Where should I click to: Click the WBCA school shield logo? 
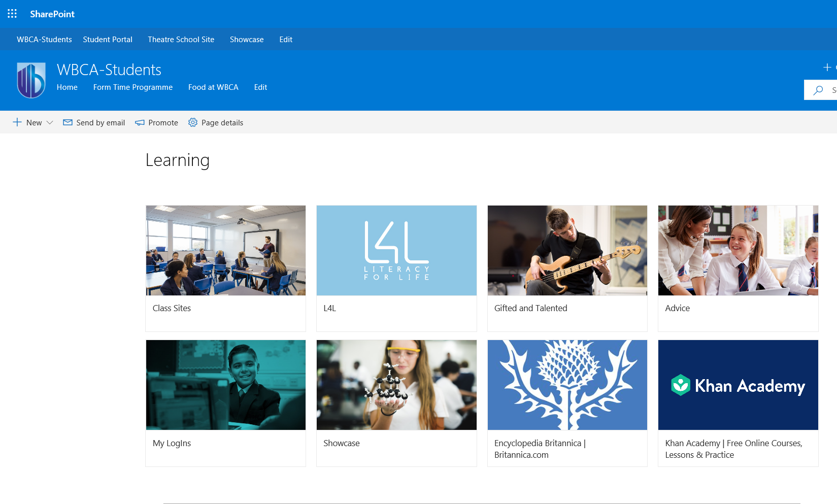pyautogui.click(x=31, y=80)
